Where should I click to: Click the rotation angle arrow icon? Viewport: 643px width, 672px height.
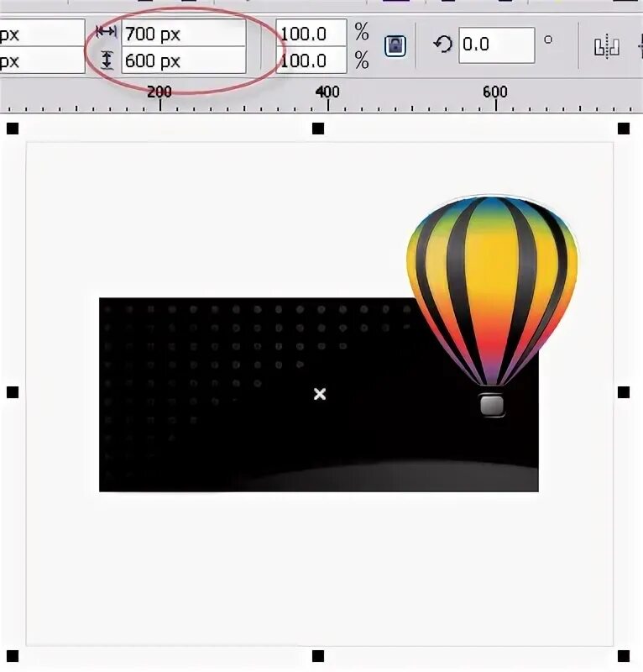point(443,45)
